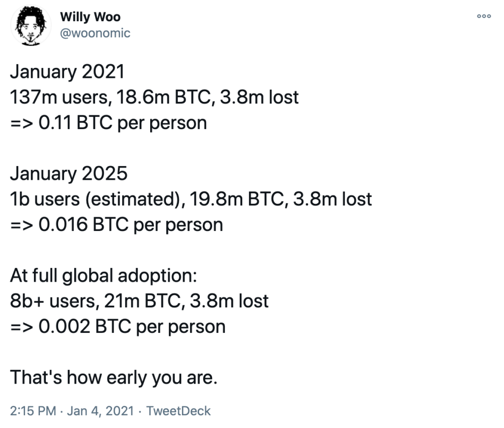Open the three-dot more options menu

(x=484, y=16)
